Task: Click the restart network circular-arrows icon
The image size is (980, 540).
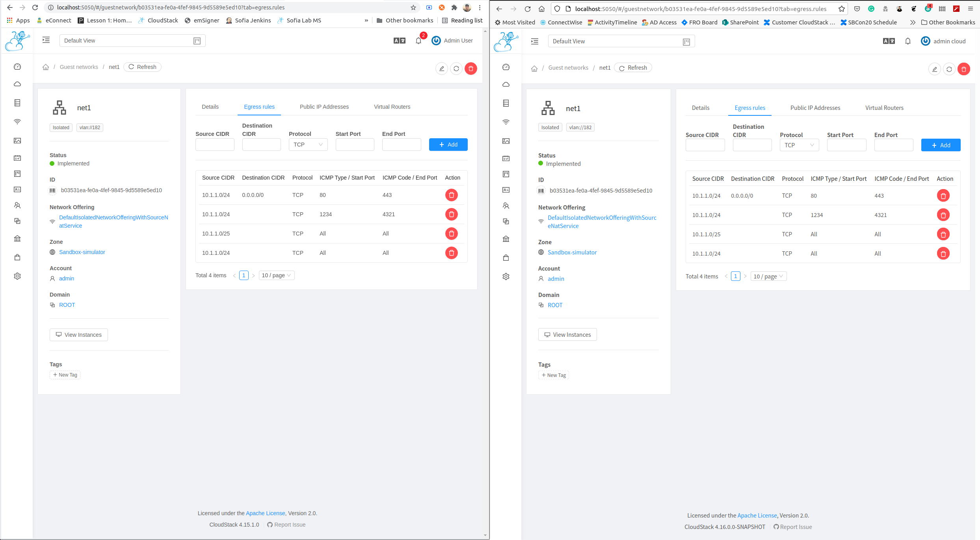Action: [456, 69]
